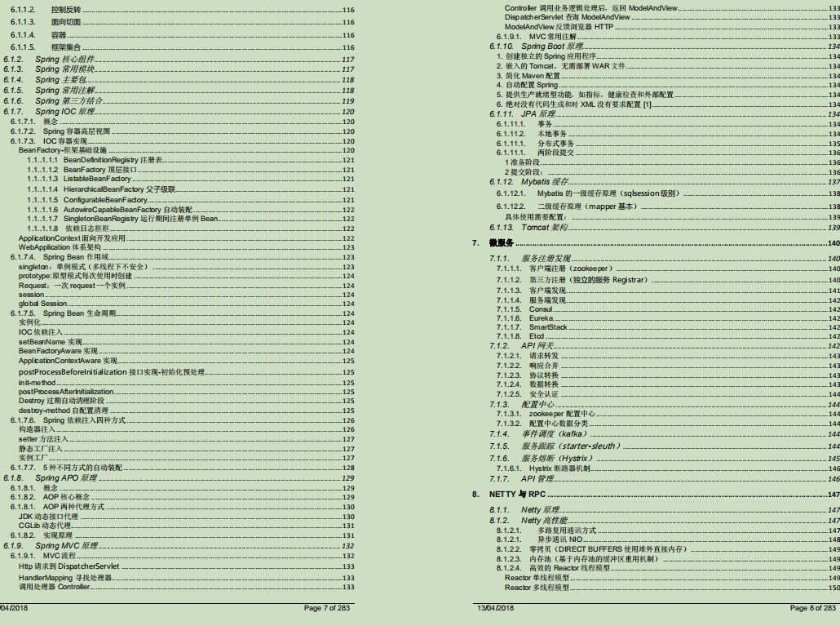Jump to 6.1.3. Spring 常用模块
Screen dimensions: 840x626
[x=179, y=69]
